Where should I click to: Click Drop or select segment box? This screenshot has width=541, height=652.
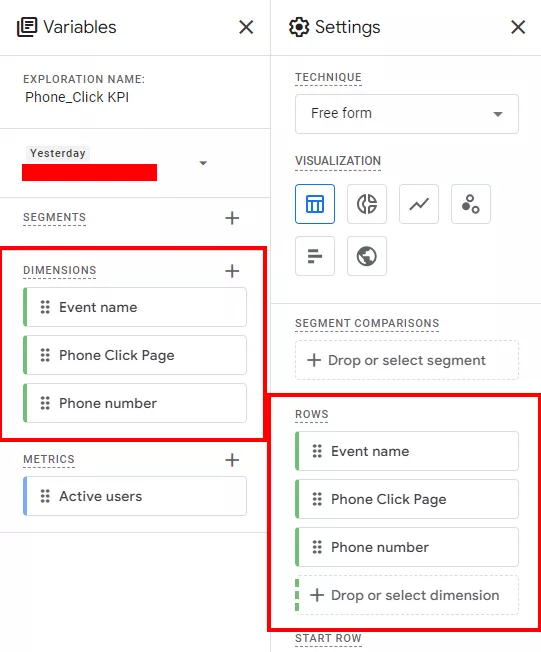pos(407,360)
